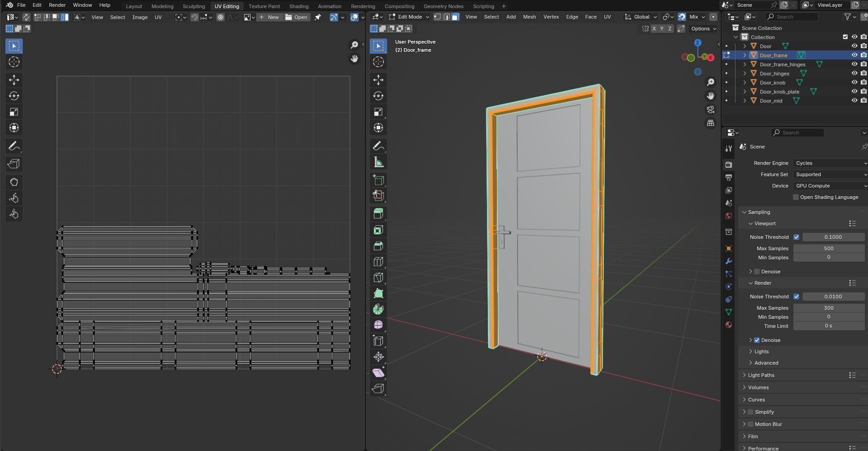Switch to the Geometry Nodes workspace
Viewport: 868px width, 451px height.
[443, 6]
